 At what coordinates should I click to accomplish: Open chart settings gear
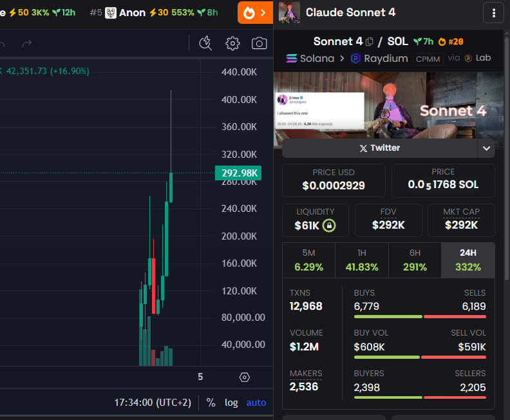[x=232, y=43]
